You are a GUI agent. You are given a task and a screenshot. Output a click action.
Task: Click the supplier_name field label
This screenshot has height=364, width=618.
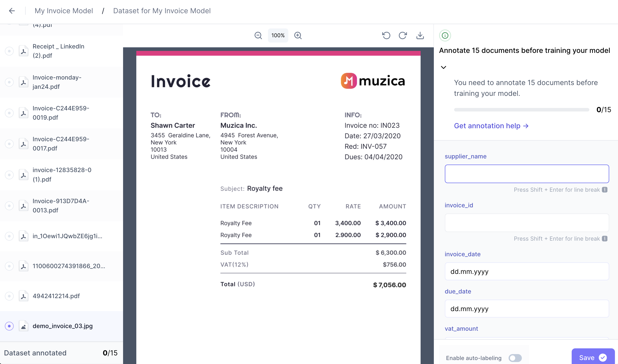tap(466, 156)
